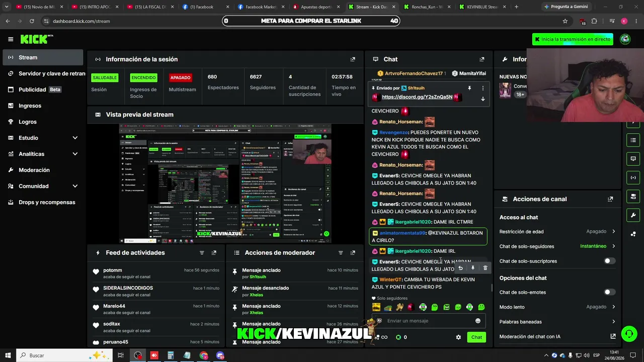Click the Windows taskbar Buscar search box

coord(65,355)
